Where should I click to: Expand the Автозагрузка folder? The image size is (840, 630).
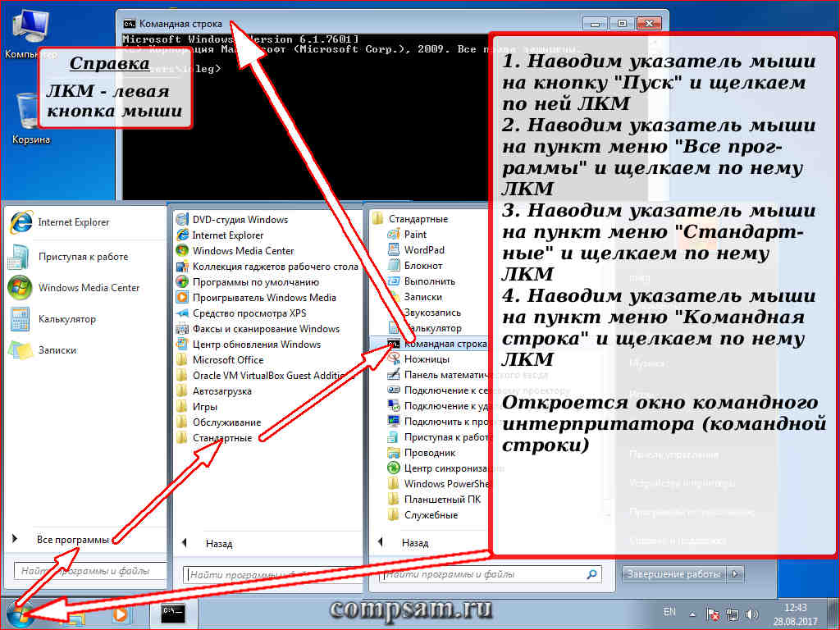pos(214,391)
